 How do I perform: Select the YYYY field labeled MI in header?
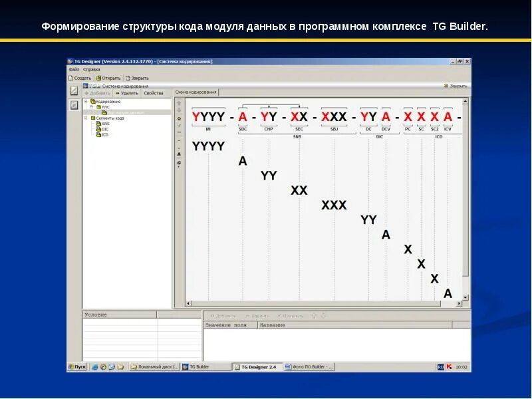click(208, 117)
